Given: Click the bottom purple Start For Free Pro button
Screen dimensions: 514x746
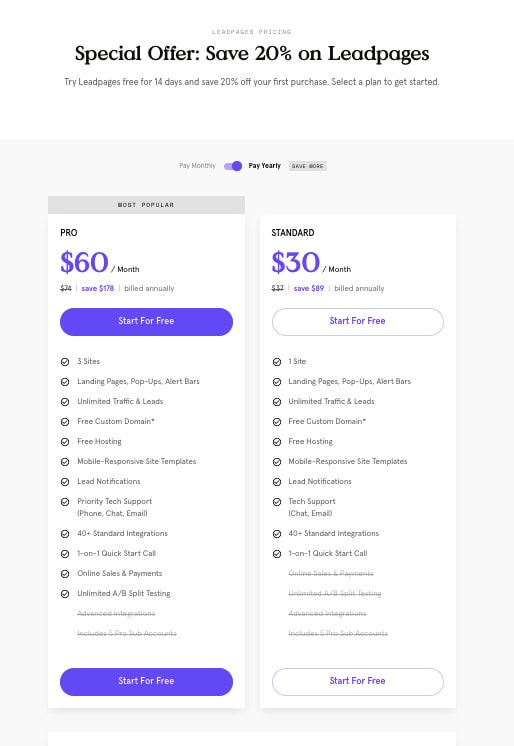Looking at the screenshot, I should 146,681.
